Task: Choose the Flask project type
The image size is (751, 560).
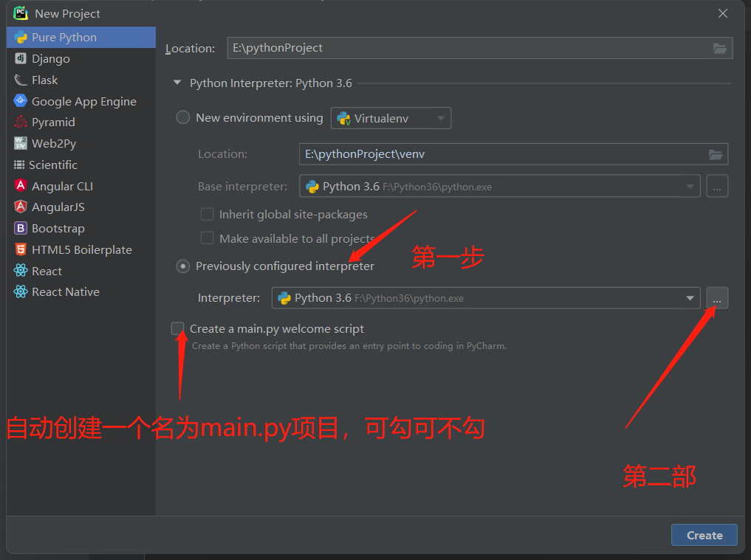Action: pyautogui.click(x=81, y=80)
